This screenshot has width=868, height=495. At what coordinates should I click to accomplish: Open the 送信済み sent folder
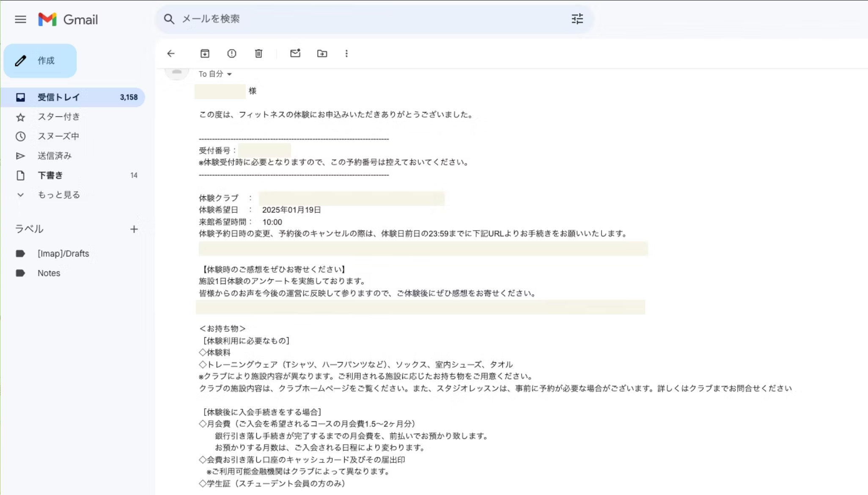[x=54, y=156]
